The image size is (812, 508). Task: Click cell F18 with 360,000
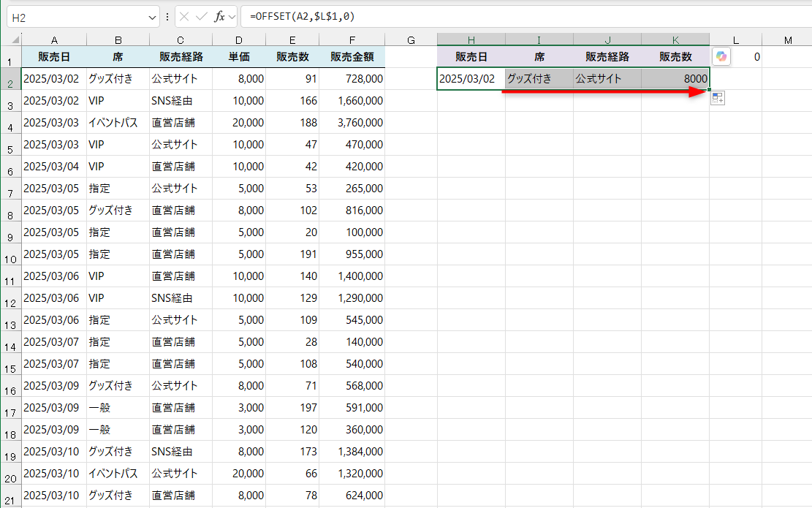tap(352, 430)
